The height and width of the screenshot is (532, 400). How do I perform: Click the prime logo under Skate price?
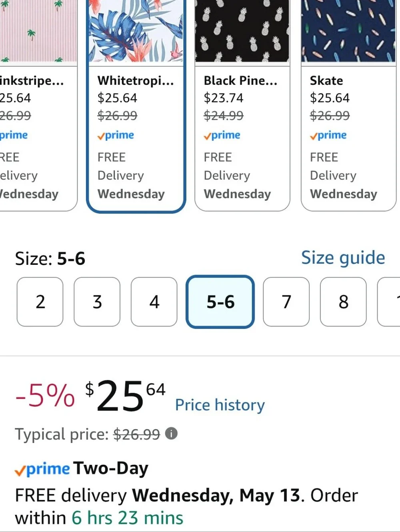[328, 135]
